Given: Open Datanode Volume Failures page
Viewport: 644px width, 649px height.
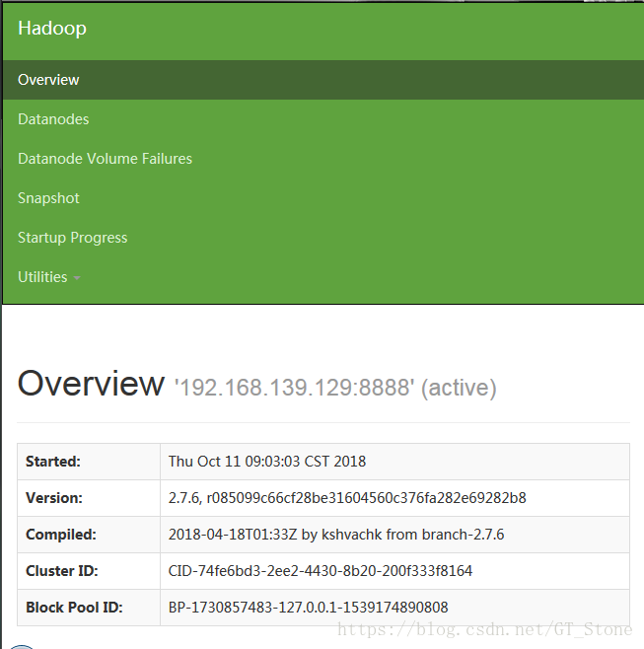Looking at the screenshot, I should pos(106,159).
